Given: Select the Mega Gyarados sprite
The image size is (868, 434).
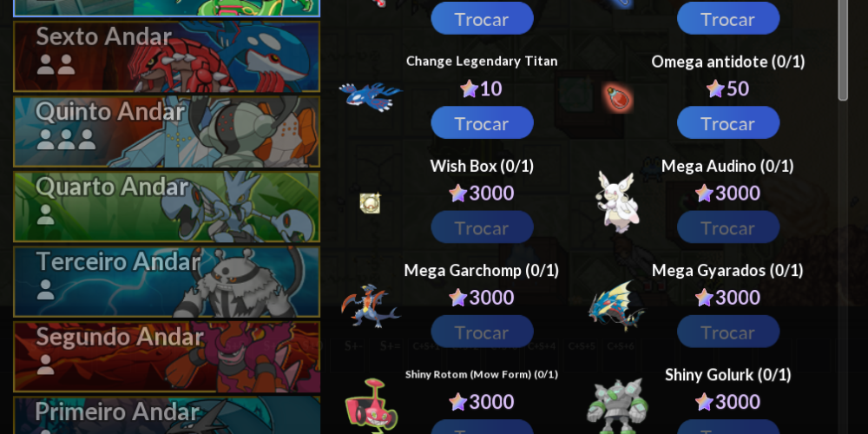Looking at the screenshot, I should [x=616, y=306].
